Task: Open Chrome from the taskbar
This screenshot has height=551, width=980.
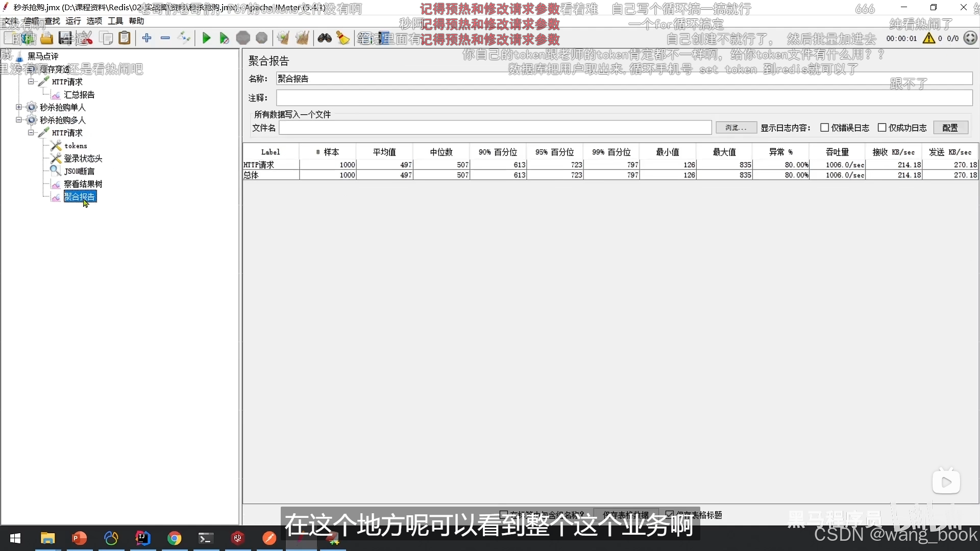Action: pyautogui.click(x=175, y=538)
